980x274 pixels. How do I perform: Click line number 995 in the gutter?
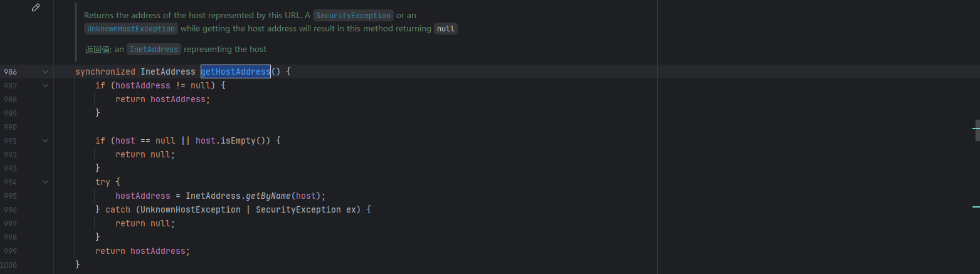click(10, 196)
